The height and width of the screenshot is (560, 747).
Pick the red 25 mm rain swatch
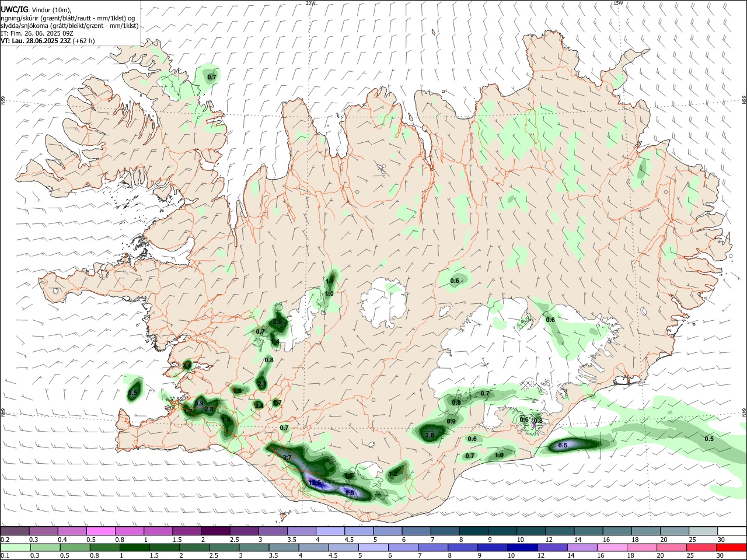[700, 548]
